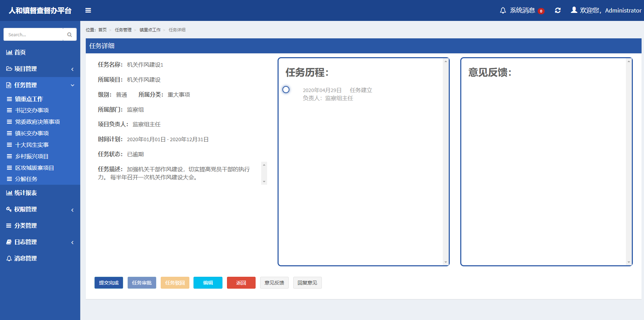Open 首页 via its chart icon
Viewport: 644px width, 320px height.
tap(9, 52)
